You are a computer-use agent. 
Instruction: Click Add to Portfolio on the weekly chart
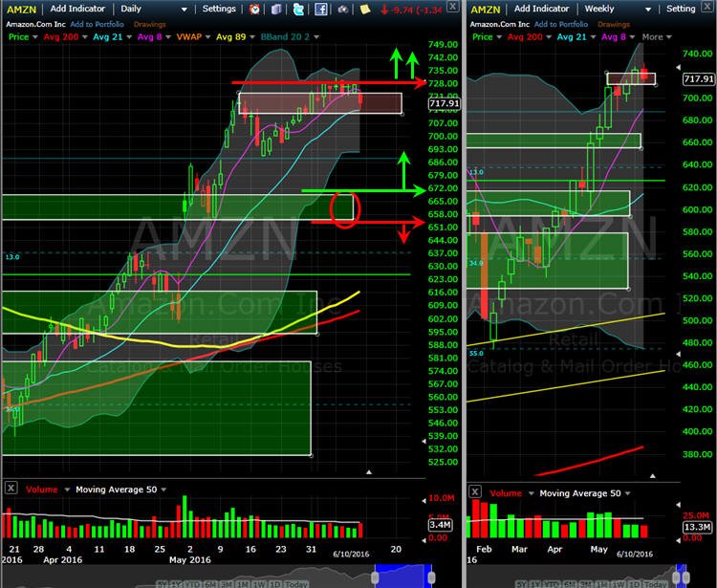pyautogui.click(x=561, y=24)
